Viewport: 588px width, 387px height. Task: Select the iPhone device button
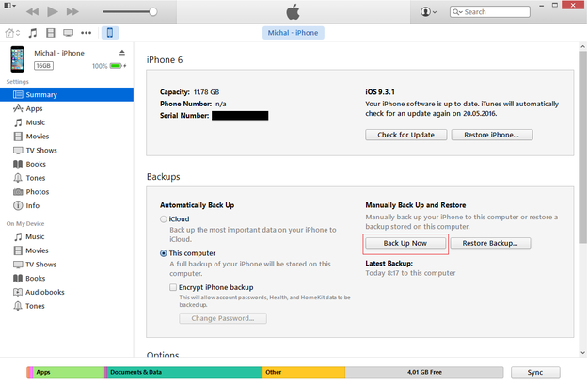tap(110, 33)
